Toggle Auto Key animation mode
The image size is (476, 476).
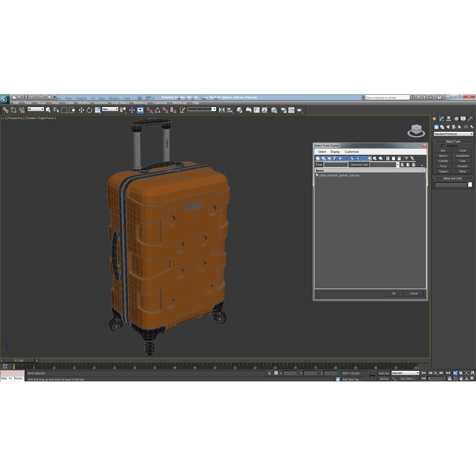click(x=384, y=373)
